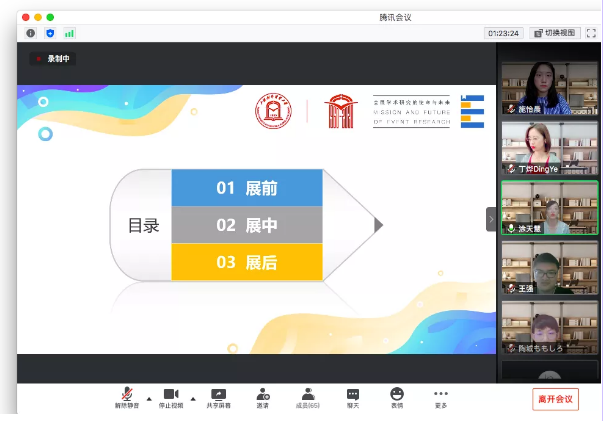Click the red leave meeting button
This screenshot has width=608, height=421.
point(555,398)
